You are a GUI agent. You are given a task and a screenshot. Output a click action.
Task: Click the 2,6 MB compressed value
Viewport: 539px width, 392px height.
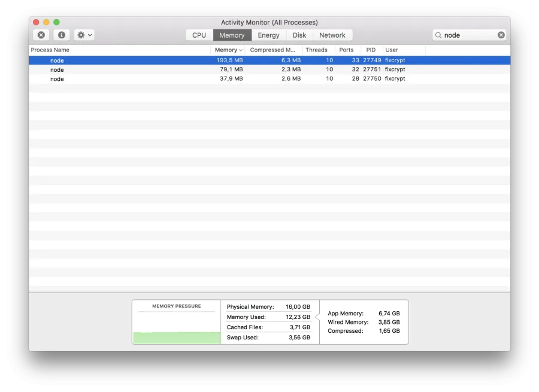(291, 78)
